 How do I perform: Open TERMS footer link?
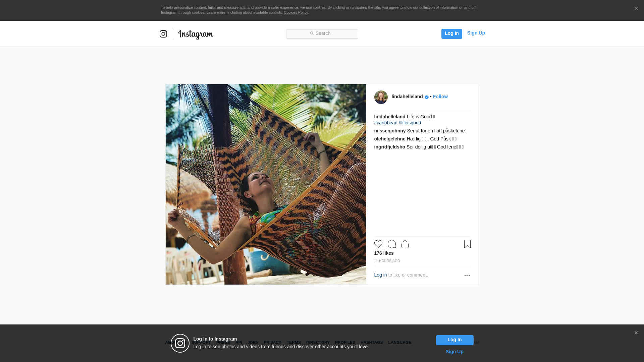coord(293,343)
